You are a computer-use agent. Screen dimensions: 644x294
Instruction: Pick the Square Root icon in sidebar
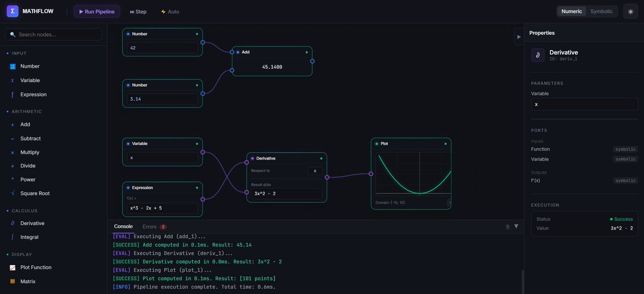pyautogui.click(x=13, y=193)
